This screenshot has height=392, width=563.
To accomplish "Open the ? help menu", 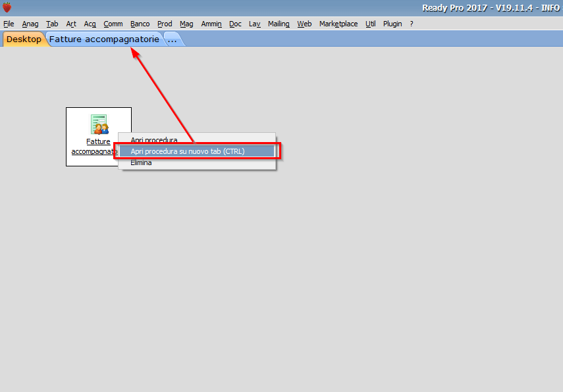I will coord(412,24).
